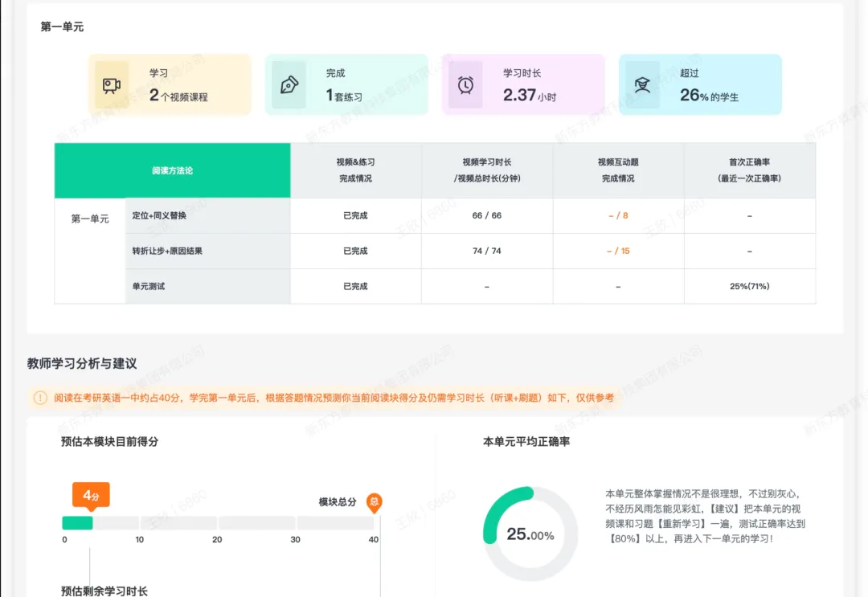Click the 66 / 66 duration cell
This screenshot has height=597, width=868.
tap(486, 216)
